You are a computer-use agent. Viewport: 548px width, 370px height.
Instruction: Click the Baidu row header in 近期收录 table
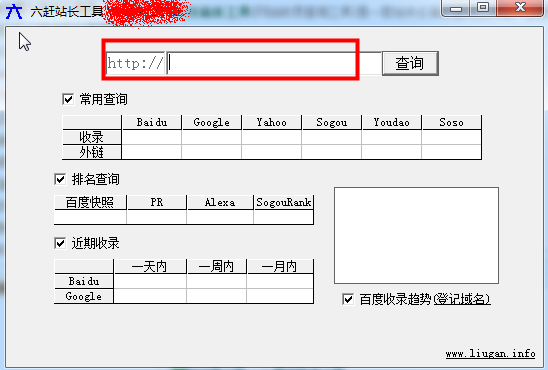point(84,281)
